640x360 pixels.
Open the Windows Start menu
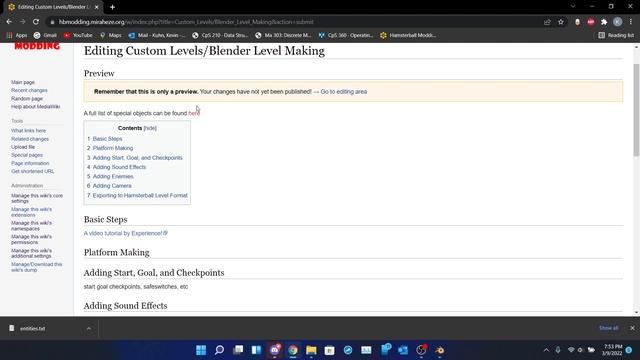pos(201,350)
